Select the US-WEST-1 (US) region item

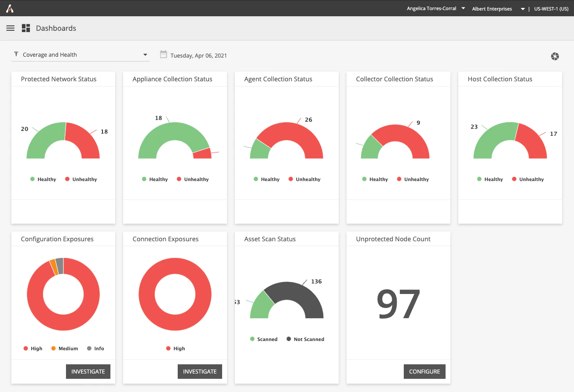click(x=551, y=9)
